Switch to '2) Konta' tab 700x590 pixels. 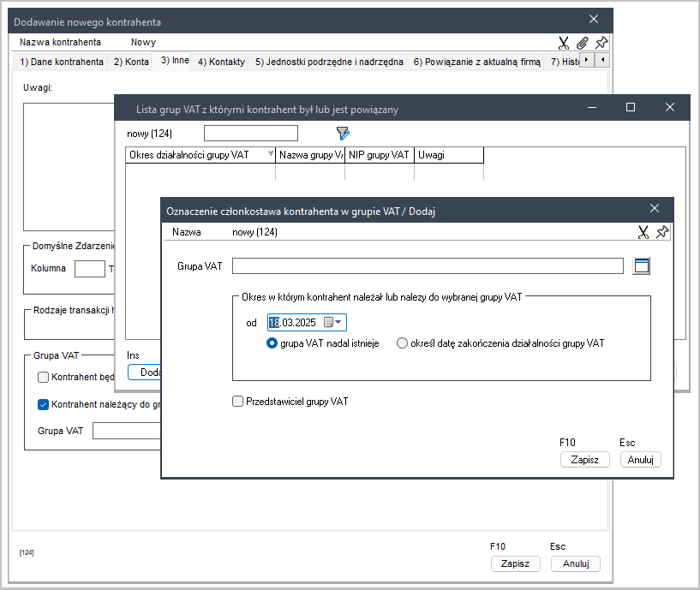[x=131, y=62]
